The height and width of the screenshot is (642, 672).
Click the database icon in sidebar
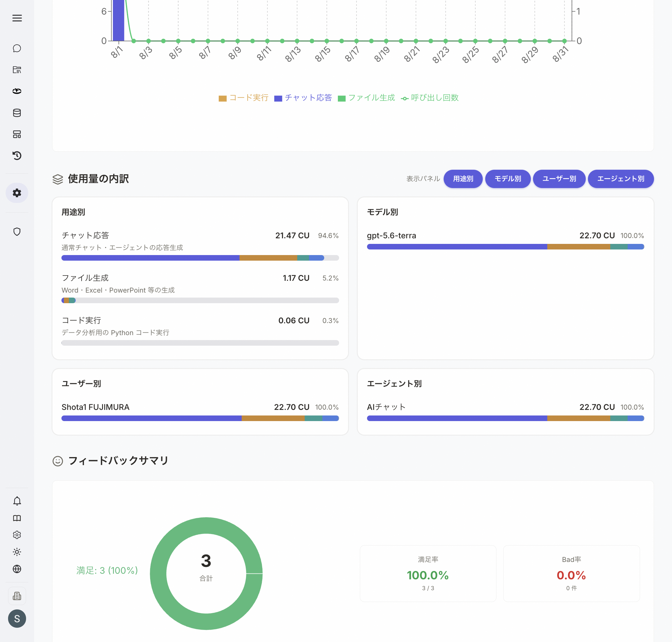(x=17, y=113)
